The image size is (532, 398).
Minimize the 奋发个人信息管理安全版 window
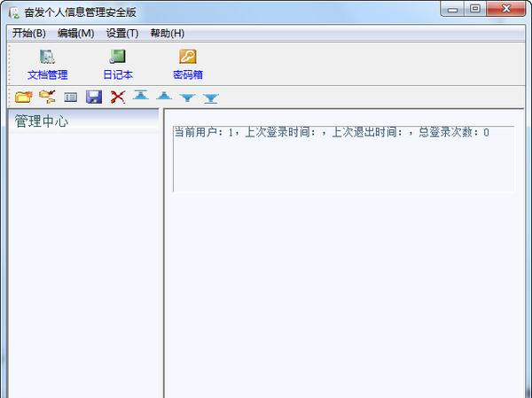click(452, 9)
